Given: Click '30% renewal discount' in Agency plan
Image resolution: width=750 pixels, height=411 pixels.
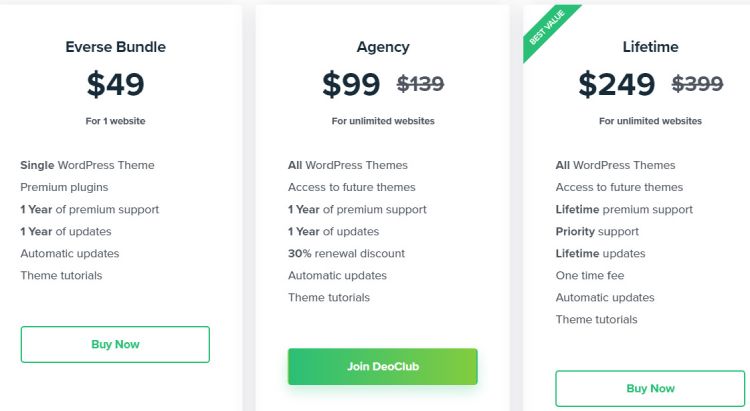Looking at the screenshot, I should (x=346, y=253).
